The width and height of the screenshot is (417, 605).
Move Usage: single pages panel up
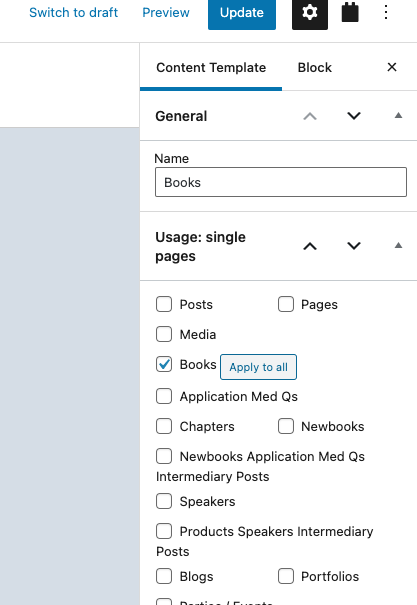pos(310,246)
